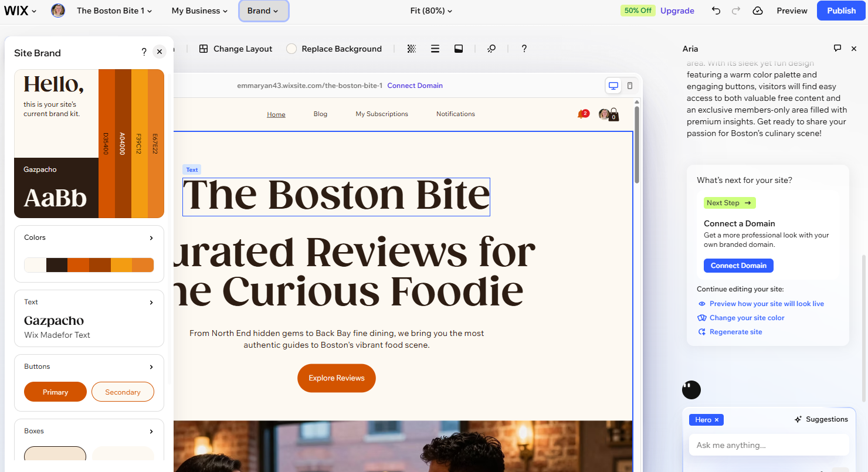868x472 pixels.
Task: Click the Aria chat bubble icon
Action: (837, 49)
